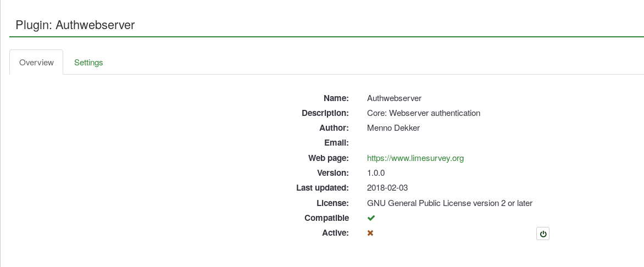The image size is (644, 267).
Task: Click the Core: Webserver authentication description
Action: [423, 113]
